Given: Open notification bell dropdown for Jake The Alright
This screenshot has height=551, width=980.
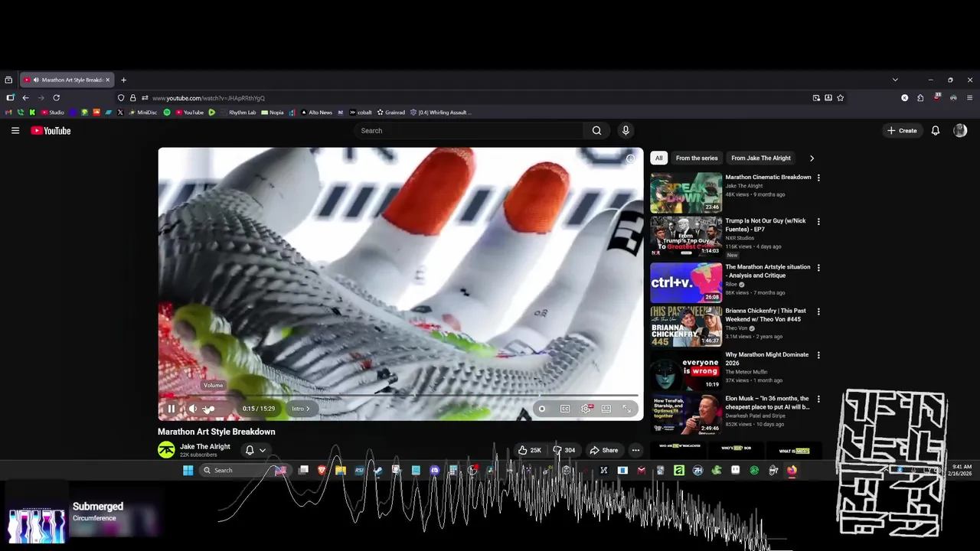Looking at the screenshot, I should pos(256,450).
